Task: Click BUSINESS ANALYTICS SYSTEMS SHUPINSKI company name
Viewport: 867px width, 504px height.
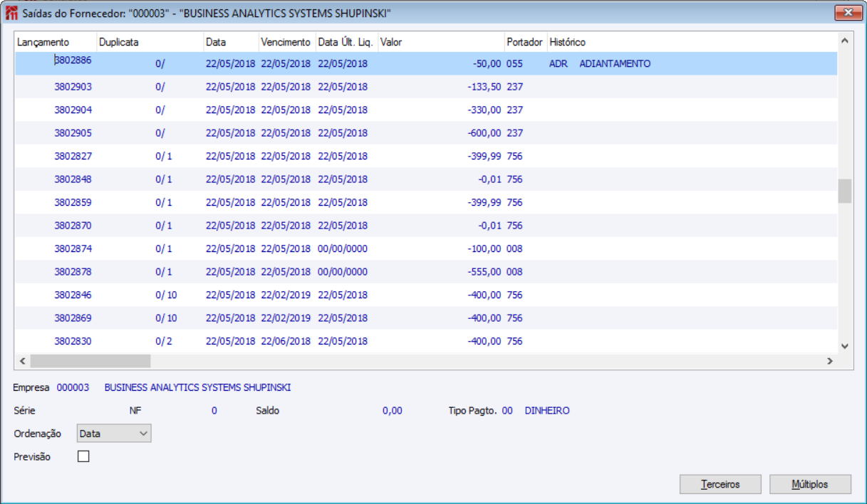Action: coord(197,388)
